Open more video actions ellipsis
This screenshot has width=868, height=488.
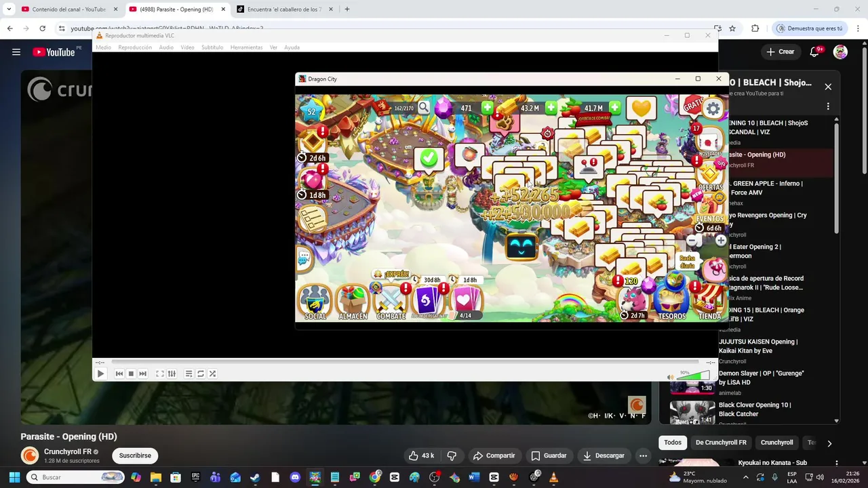(643, 455)
